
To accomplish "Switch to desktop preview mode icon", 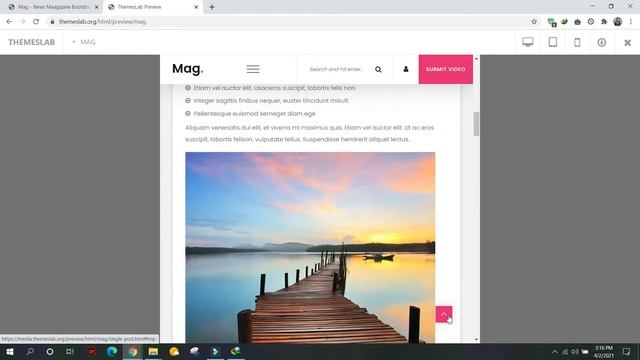I will (x=528, y=42).
